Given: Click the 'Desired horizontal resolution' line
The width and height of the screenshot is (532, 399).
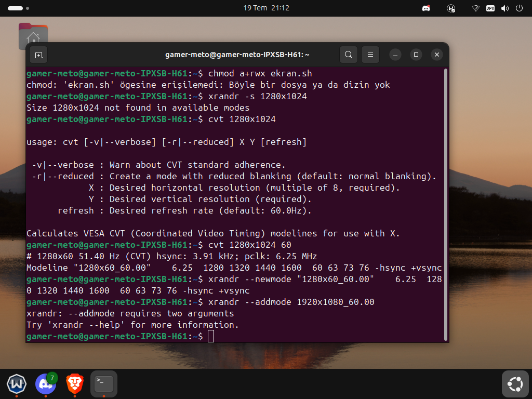Looking at the screenshot, I should [244, 188].
